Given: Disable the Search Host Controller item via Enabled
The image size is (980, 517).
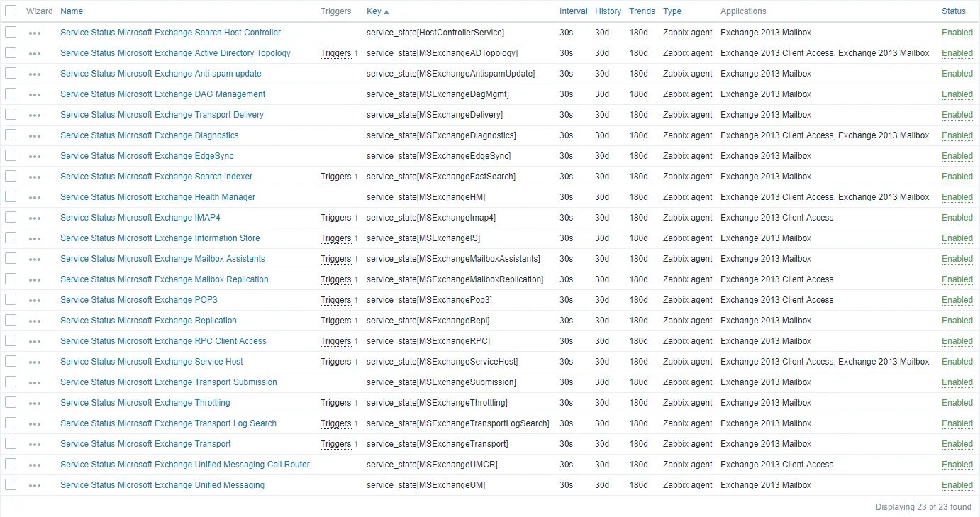Looking at the screenshot, I should coord(957,33).
